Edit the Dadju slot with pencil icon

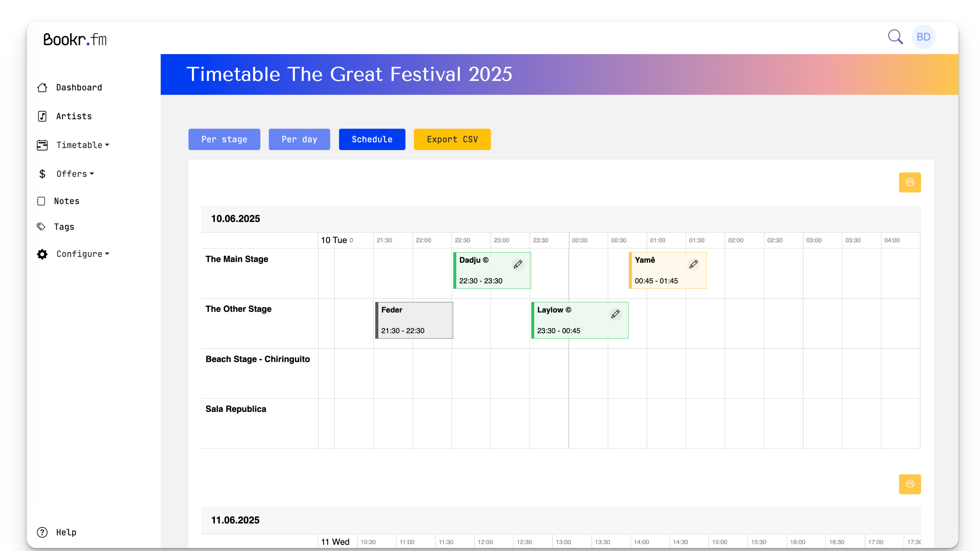click(x=518, y=264)
